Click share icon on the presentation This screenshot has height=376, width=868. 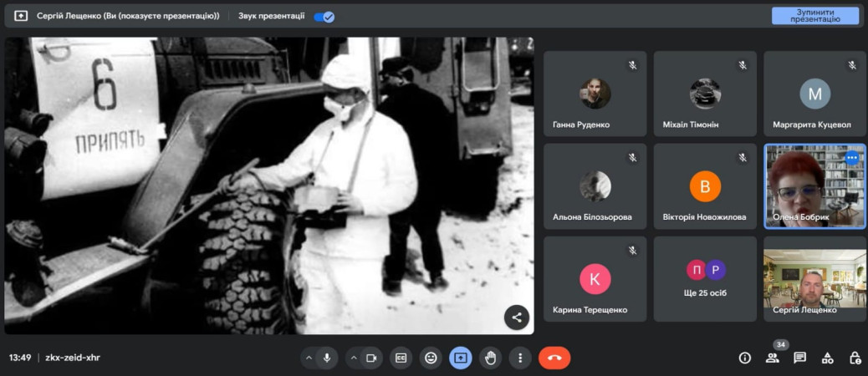click(517, 317)
